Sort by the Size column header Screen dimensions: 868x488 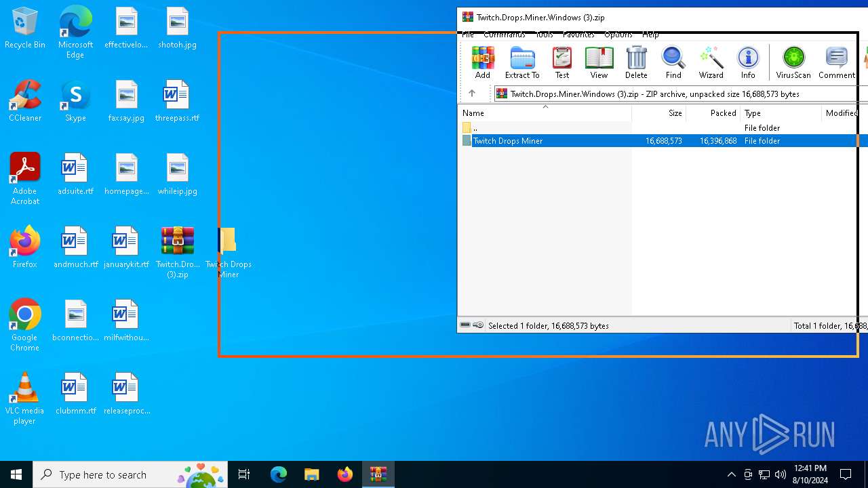[659, 113]
